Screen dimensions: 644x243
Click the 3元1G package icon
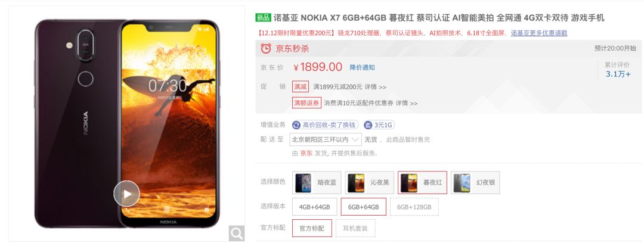coord(369,125)
